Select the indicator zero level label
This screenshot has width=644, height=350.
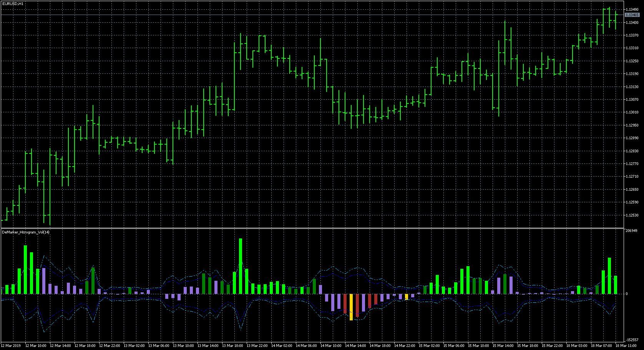[627, 294]
